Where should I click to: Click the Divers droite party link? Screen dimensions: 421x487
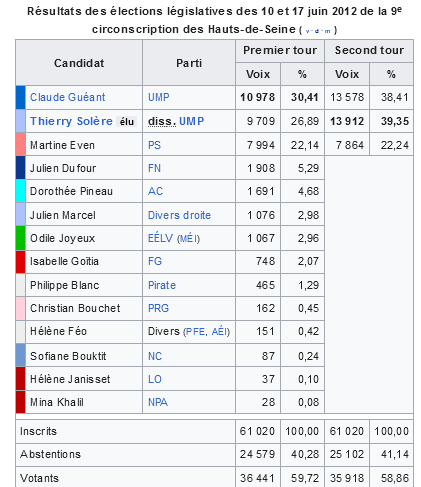click(179, 215)
